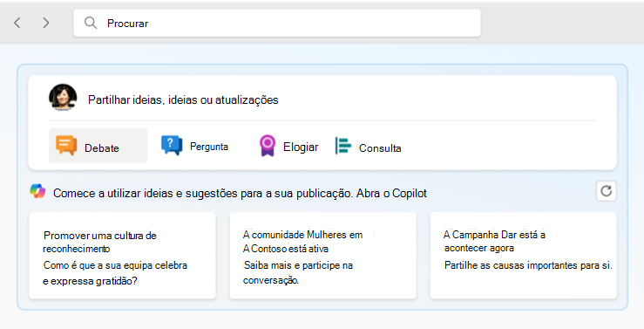Select the teal Consulta poll icon
644x329 pixels.
click(x=343, y=146)
